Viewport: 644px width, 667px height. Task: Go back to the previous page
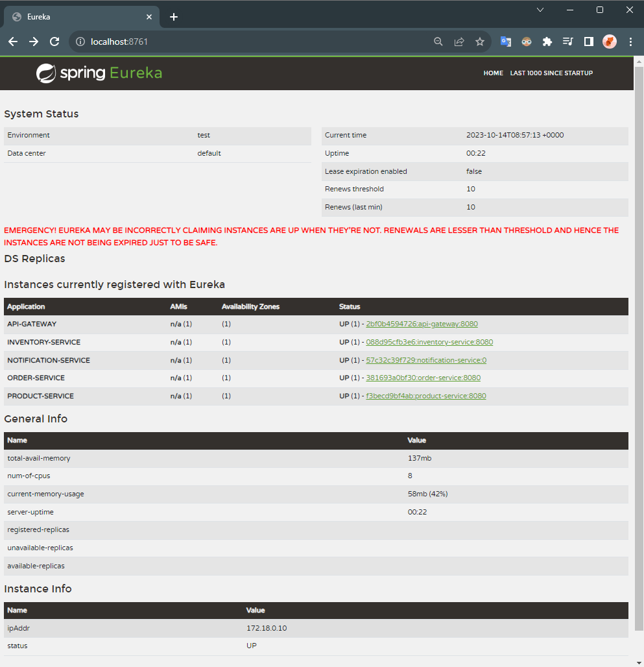tap(13, 42)
